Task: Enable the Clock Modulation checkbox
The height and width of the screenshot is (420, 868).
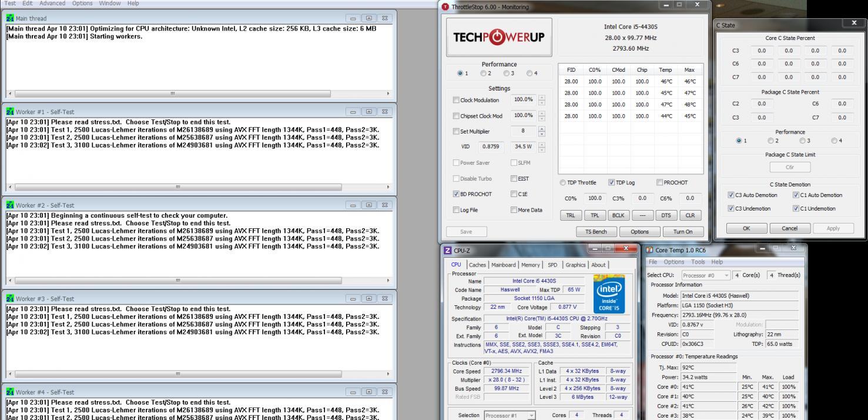Action: pyautogui.click(x=457, y=101)
